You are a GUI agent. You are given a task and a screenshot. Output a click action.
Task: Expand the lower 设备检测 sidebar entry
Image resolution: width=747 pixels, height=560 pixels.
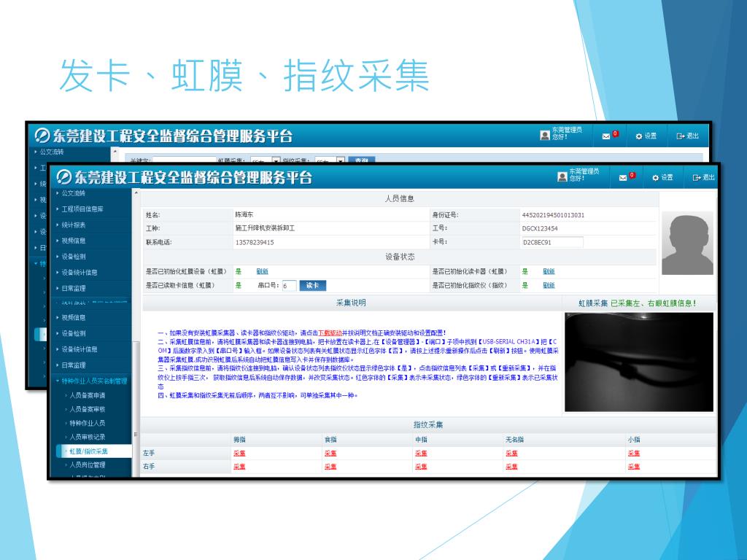pyautogui.click(x=74, y=333)
